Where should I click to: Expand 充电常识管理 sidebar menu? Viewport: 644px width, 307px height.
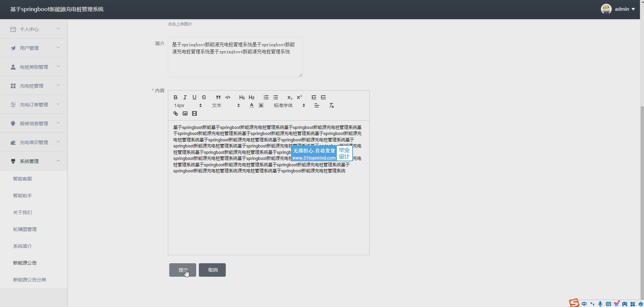34,142
